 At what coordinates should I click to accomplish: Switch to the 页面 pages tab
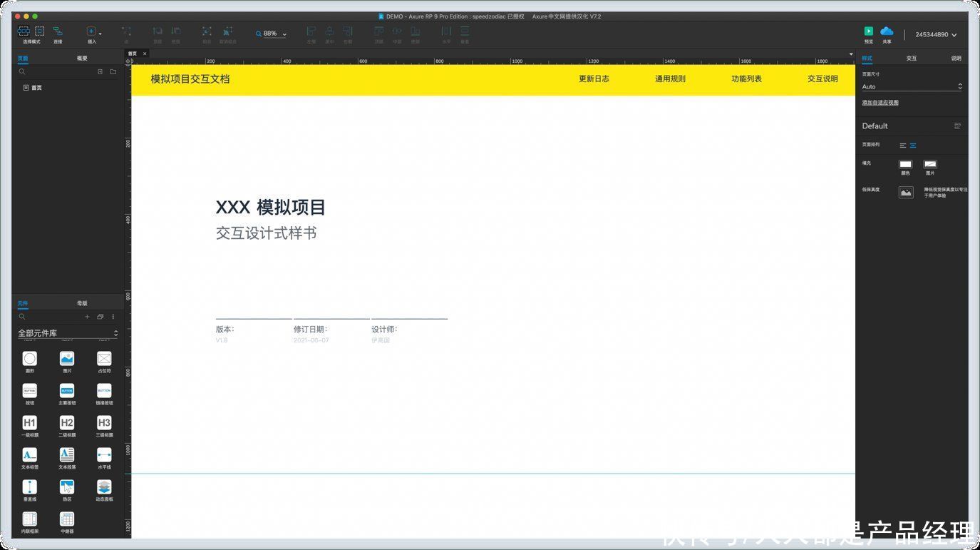click(x=23, y=58)
